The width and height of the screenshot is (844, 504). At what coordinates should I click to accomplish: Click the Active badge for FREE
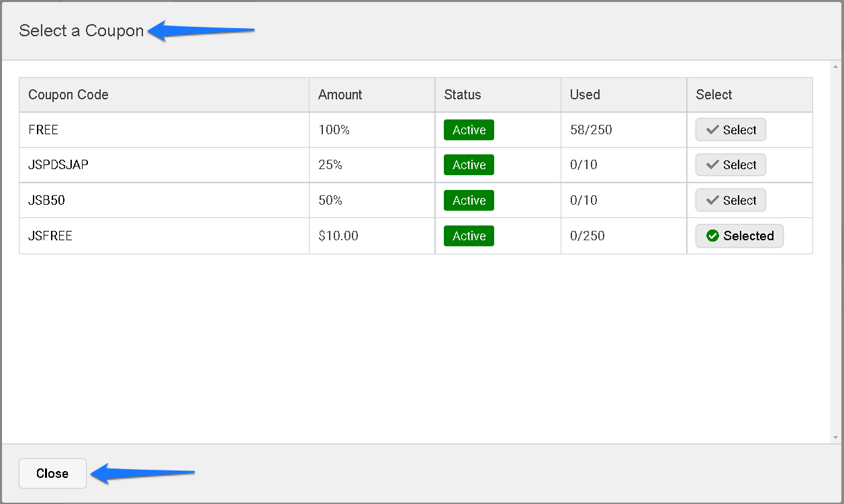[469, 130]
